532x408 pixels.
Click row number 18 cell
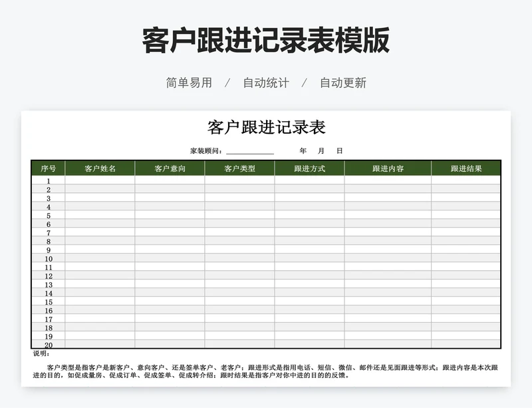[48, 327]
